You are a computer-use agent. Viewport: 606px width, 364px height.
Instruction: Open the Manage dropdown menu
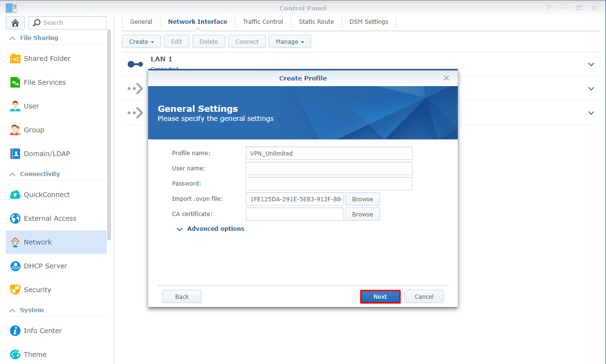(290, 41)
